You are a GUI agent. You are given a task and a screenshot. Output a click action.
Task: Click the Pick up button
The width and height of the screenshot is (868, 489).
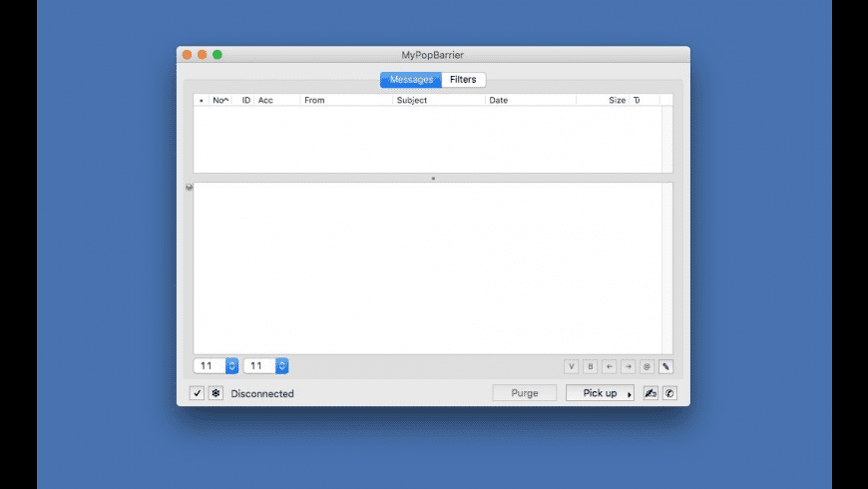pos(600,393)
